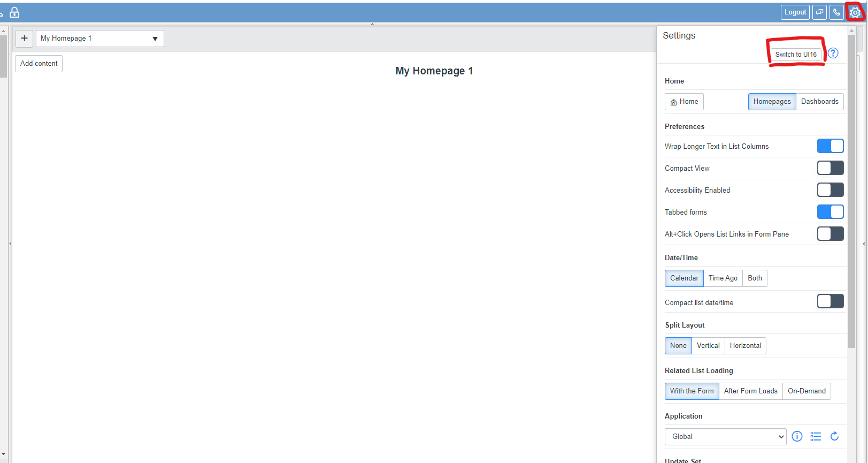
Task: Select On-Demand related list loading
Action: tap(806, 391)
